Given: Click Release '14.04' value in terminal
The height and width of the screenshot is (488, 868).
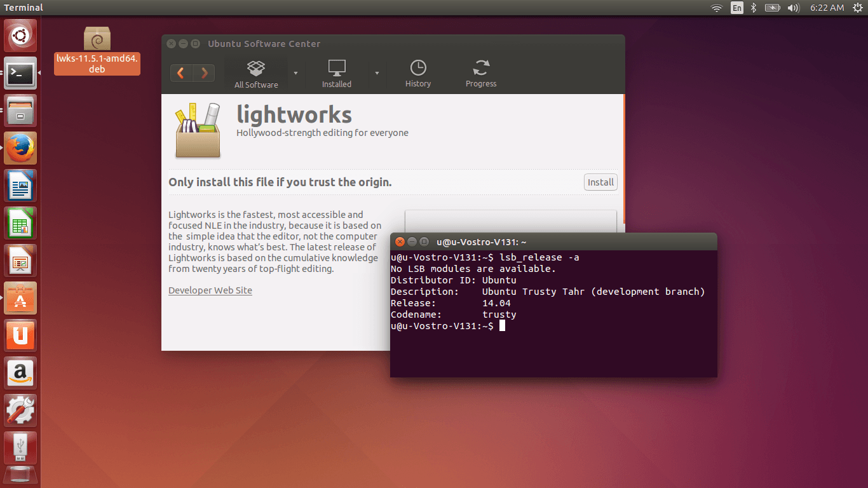Looking at the screenshot, I should point(496,303).
